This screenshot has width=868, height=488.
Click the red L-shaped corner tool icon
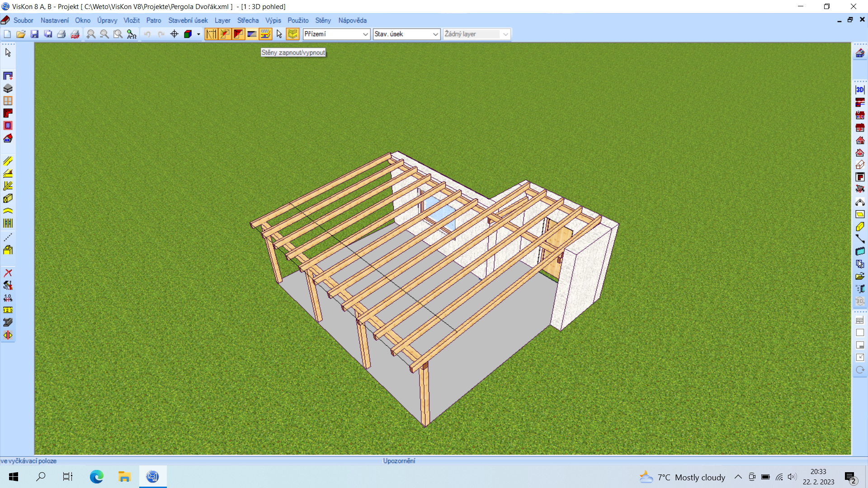click(8, 113)
